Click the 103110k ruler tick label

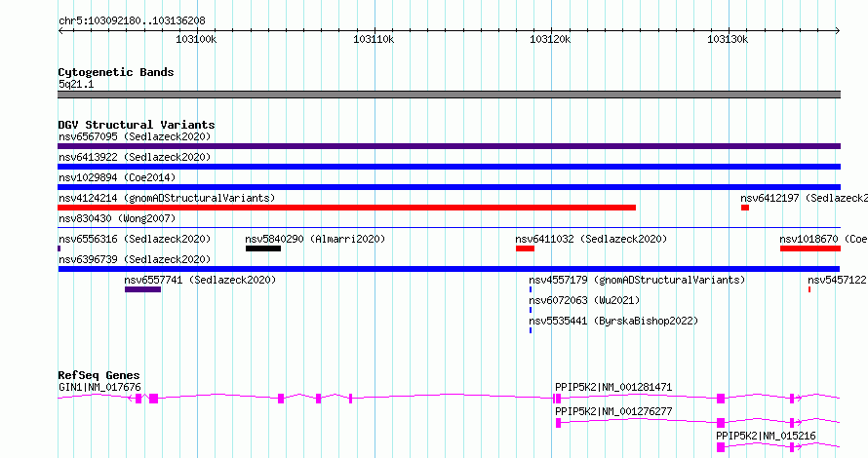[374, 39]
